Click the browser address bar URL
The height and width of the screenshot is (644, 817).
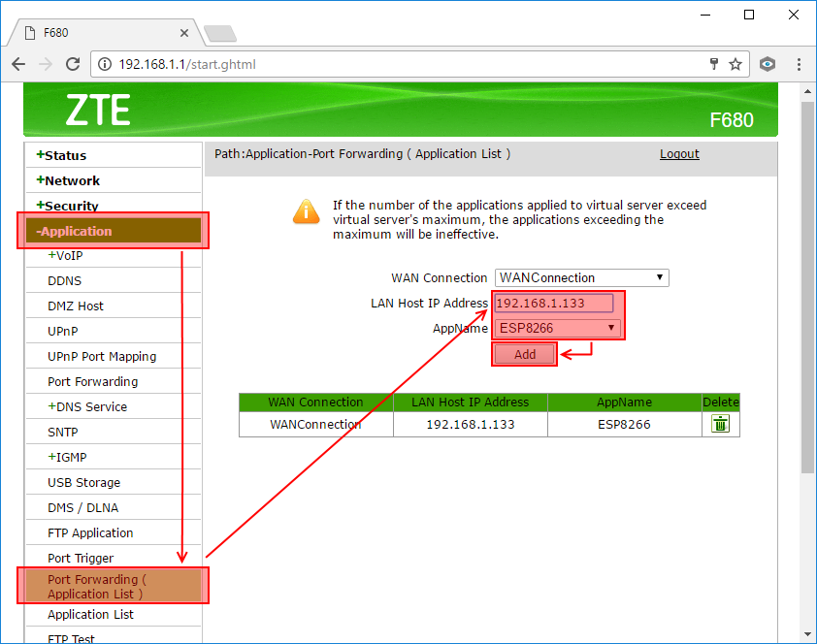click(187, 64)
